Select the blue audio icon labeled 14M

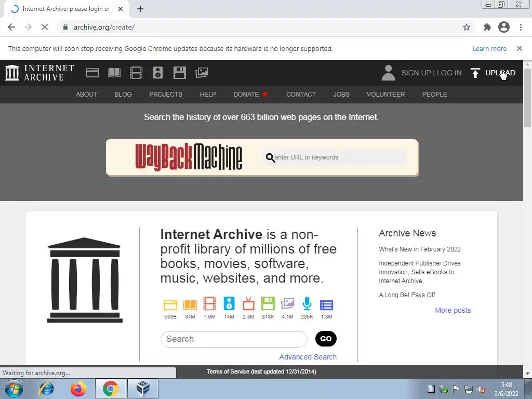click(x=229, y=303)
